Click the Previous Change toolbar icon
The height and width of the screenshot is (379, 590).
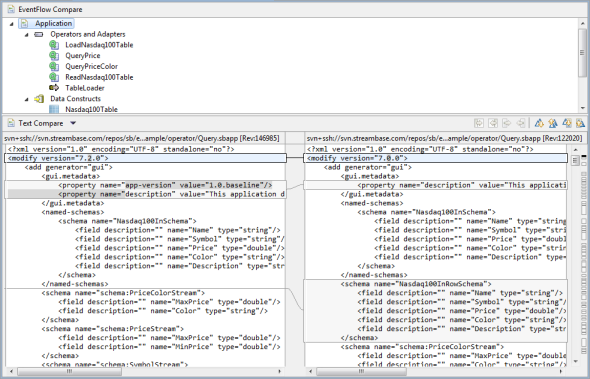click(x=580, y=123)
